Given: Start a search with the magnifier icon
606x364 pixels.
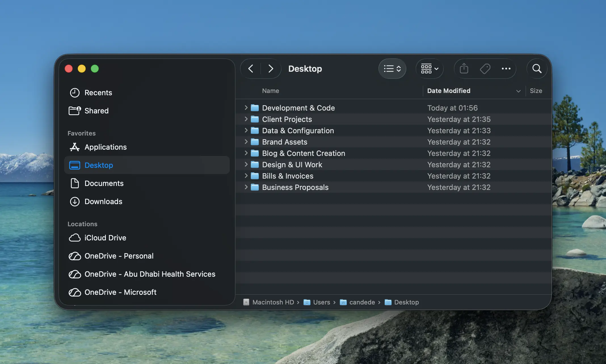Looking at the screenshot, I should [x=536, y=69].
